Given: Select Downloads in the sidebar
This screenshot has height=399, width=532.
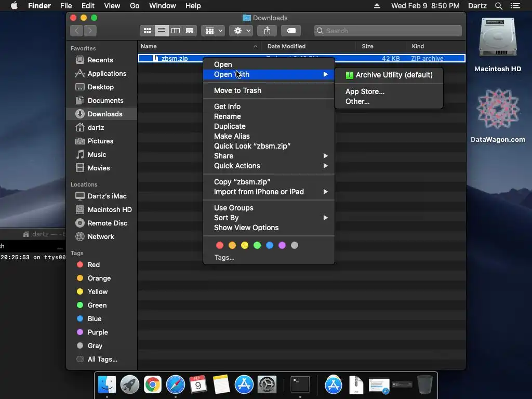Looking at the screenshot, I should pos(102,114).
